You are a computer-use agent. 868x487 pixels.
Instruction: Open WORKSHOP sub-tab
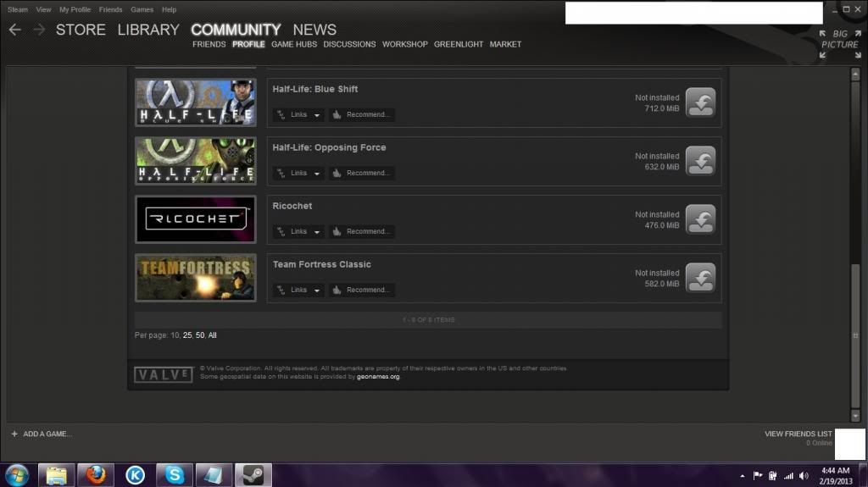pos(404,44)
